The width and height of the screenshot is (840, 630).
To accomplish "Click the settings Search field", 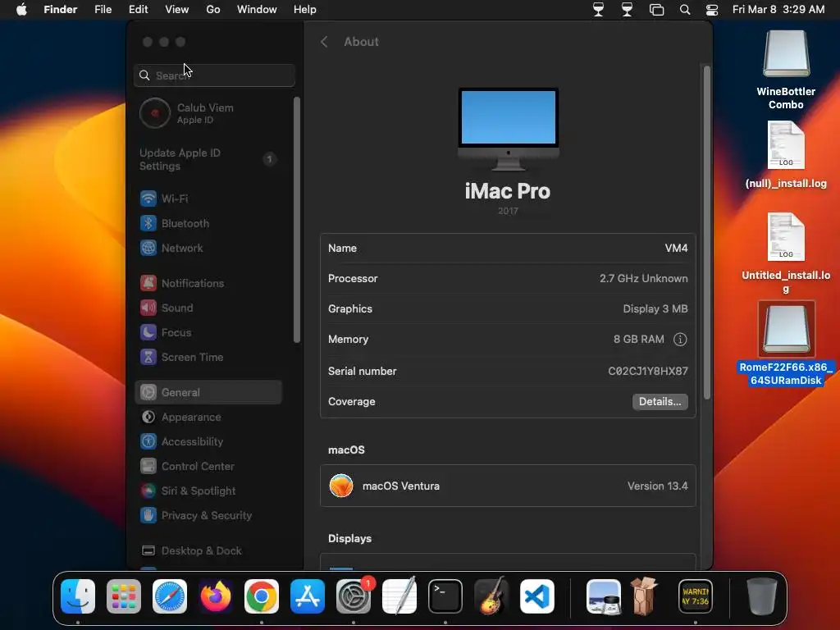I will (214, 75).
